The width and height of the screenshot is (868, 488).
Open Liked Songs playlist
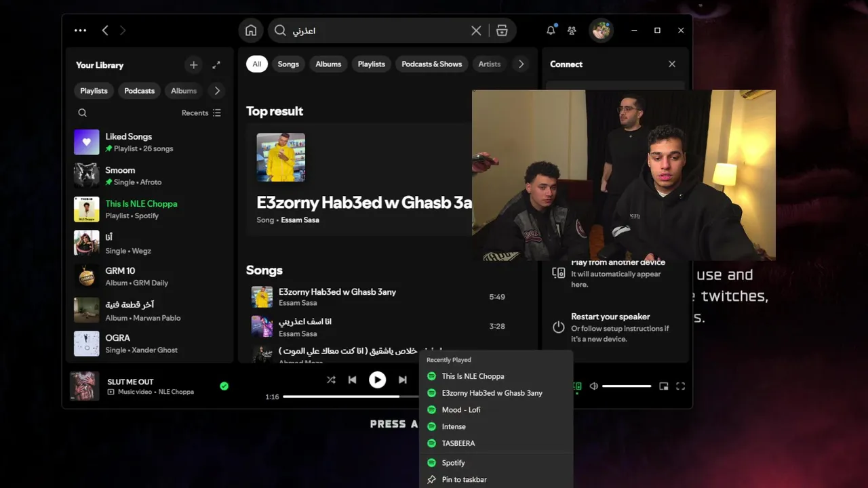point(149,142)
